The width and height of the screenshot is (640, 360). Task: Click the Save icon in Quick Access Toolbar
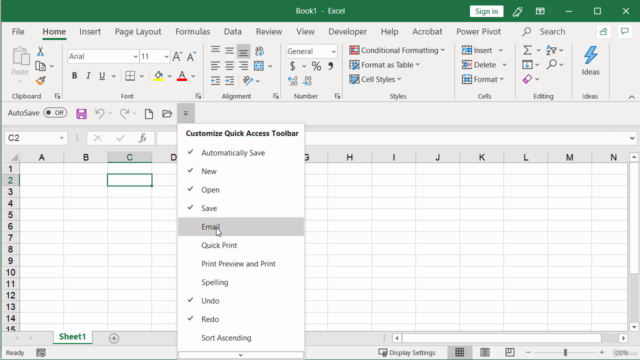point(81,113)
